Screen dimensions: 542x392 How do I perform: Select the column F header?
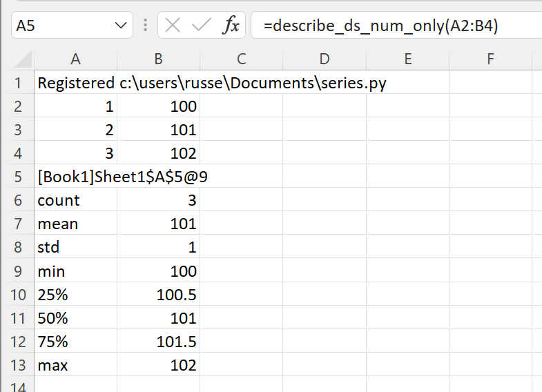(x=490, y=59)
